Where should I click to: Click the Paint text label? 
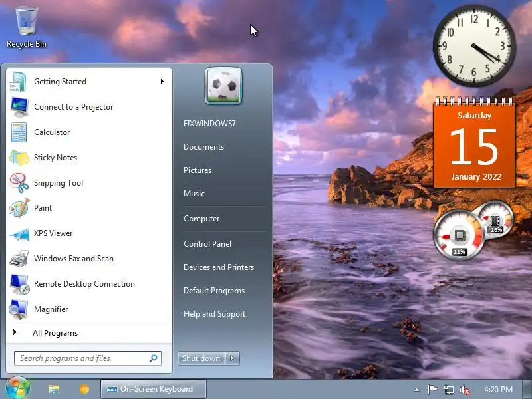point(43,208)
